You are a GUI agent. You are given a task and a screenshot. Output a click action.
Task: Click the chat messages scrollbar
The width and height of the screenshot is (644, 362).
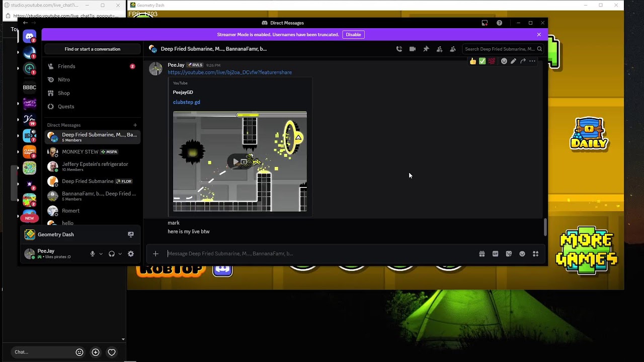tap(545, 227)
